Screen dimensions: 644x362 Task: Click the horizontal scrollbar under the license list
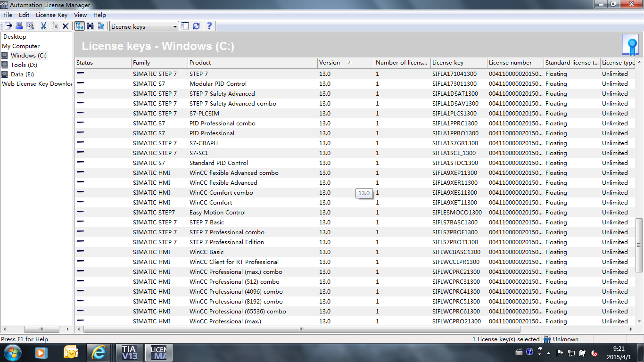[x=302, y=329]
